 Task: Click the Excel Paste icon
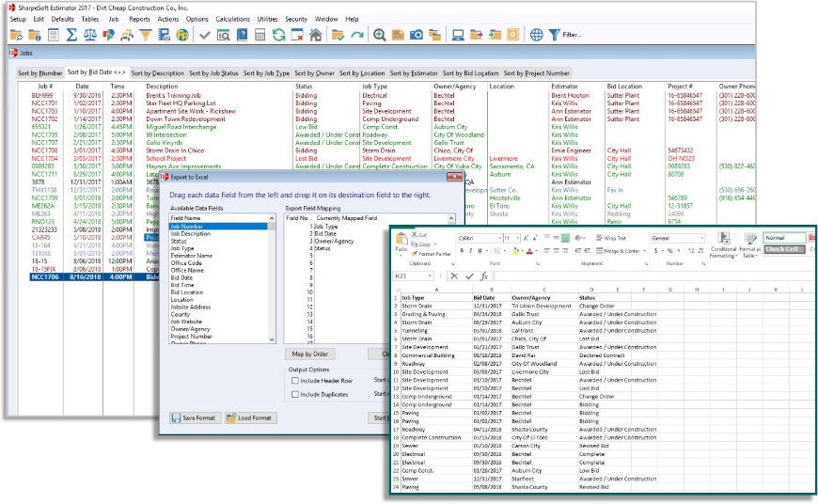tap(401, 242)
